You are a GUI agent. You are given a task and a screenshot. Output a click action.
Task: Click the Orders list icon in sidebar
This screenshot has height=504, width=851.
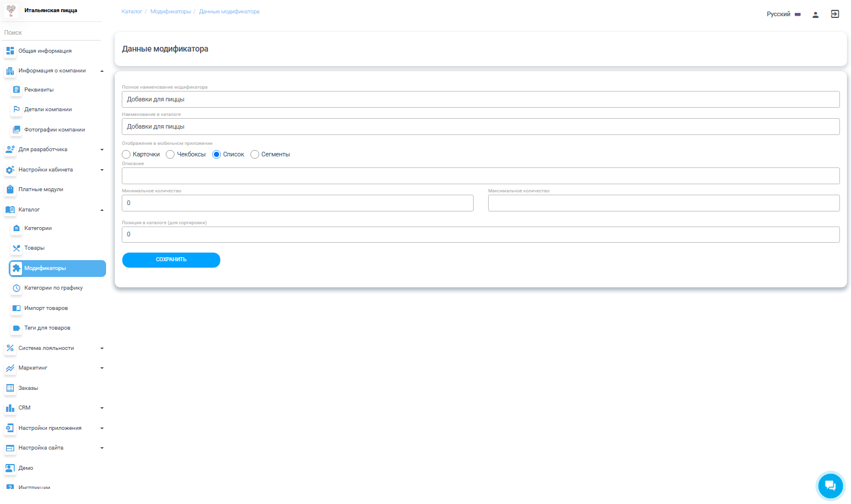click(10, 388)
